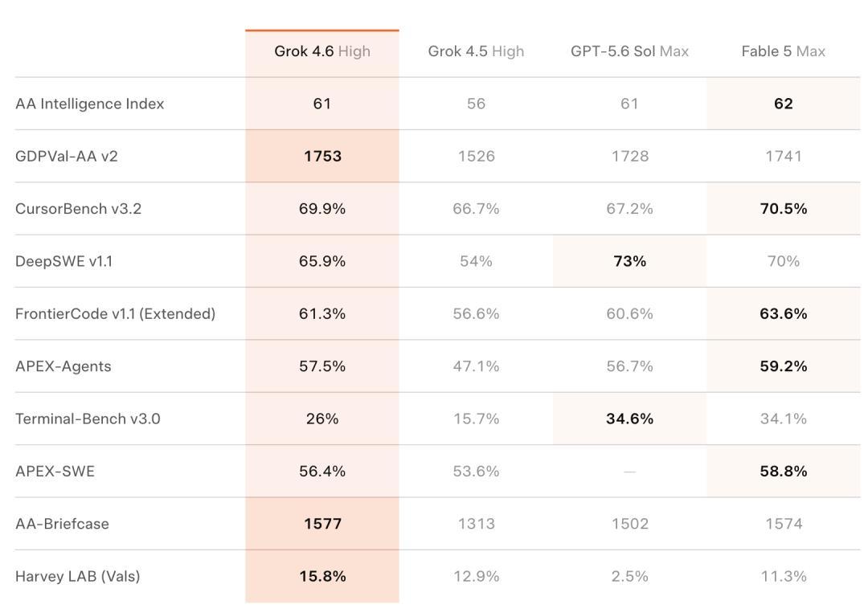
Task: Select the 34.6% Terminal-Bench cell
Action: pyautogui.click(x=629, y=419)
